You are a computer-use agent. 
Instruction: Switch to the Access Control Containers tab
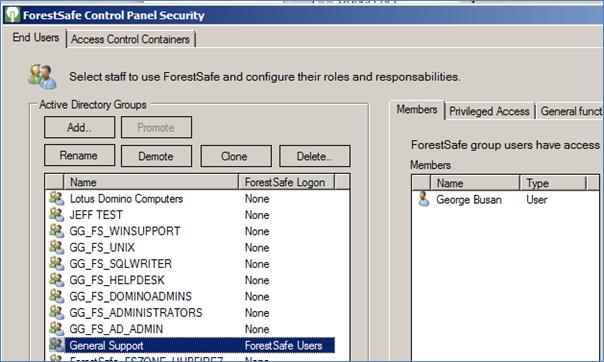[x=131, y=39]
